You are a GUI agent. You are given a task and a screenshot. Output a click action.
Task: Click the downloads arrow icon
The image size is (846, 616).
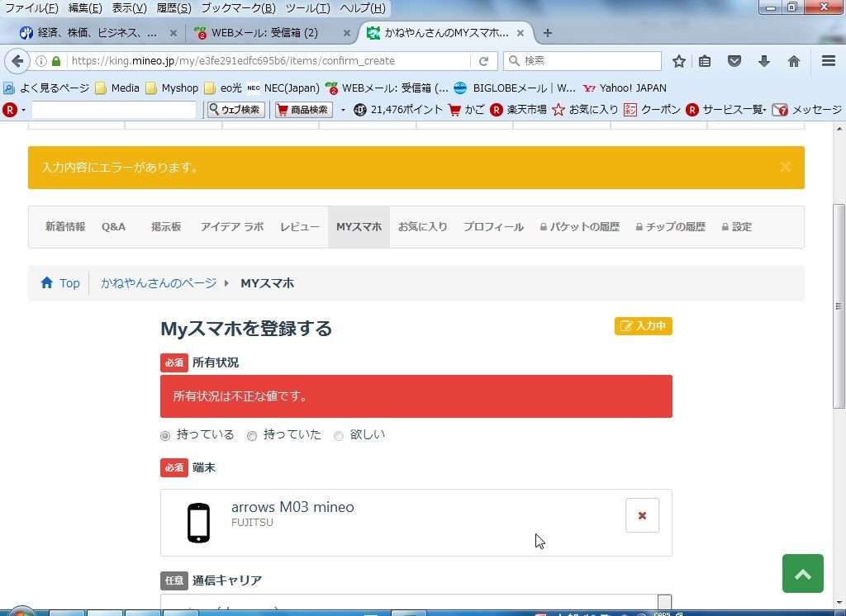pyautogui.click(x=763, y=61)
